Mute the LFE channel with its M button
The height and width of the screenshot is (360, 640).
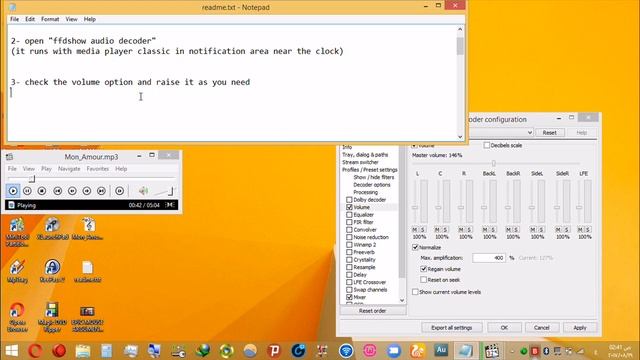point(580,230)
